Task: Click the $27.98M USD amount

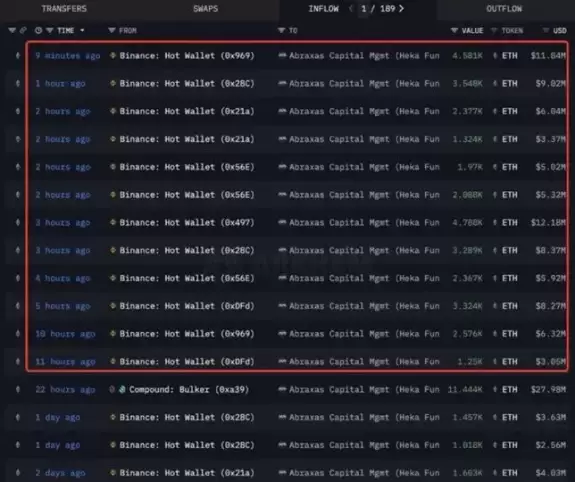Action: [548, 390]
